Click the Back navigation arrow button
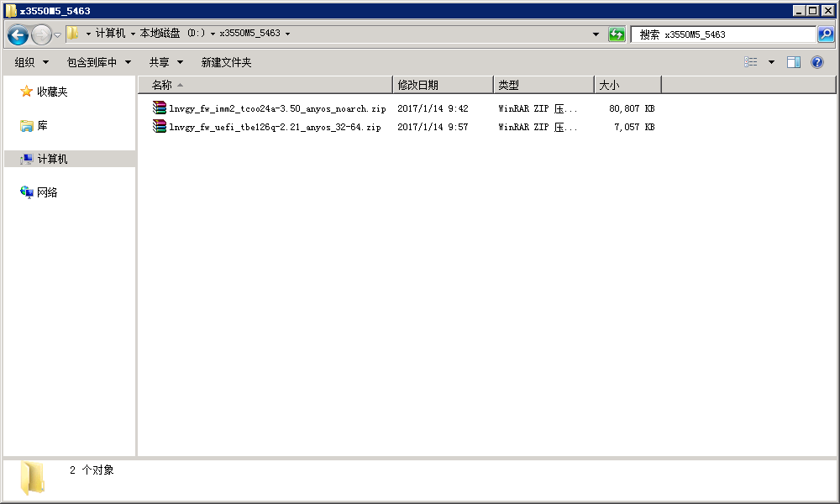This screenshot has height=504, width=840. 18,34
